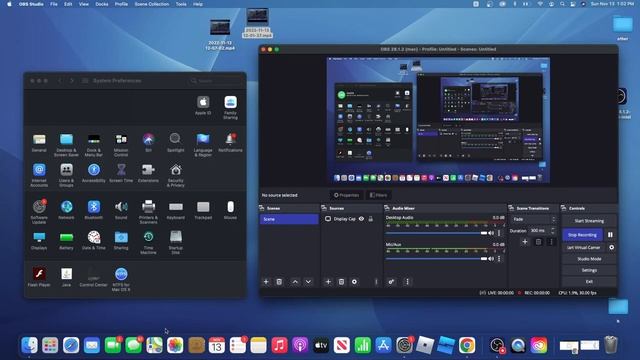Viewport: 640px width, 360px height.
Task: Open Security & Privacy in System Preferences
Action: pyautogui.click(x=176, y=175)
